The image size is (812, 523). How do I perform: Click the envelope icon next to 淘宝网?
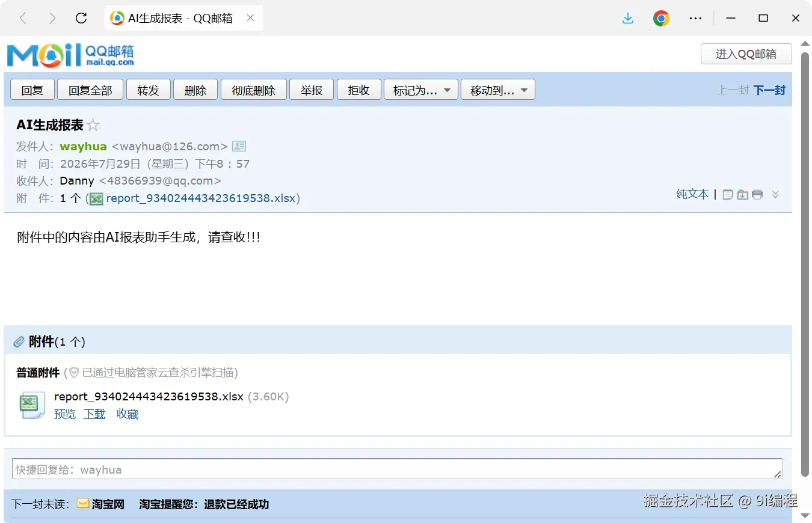tap(83, 504)
